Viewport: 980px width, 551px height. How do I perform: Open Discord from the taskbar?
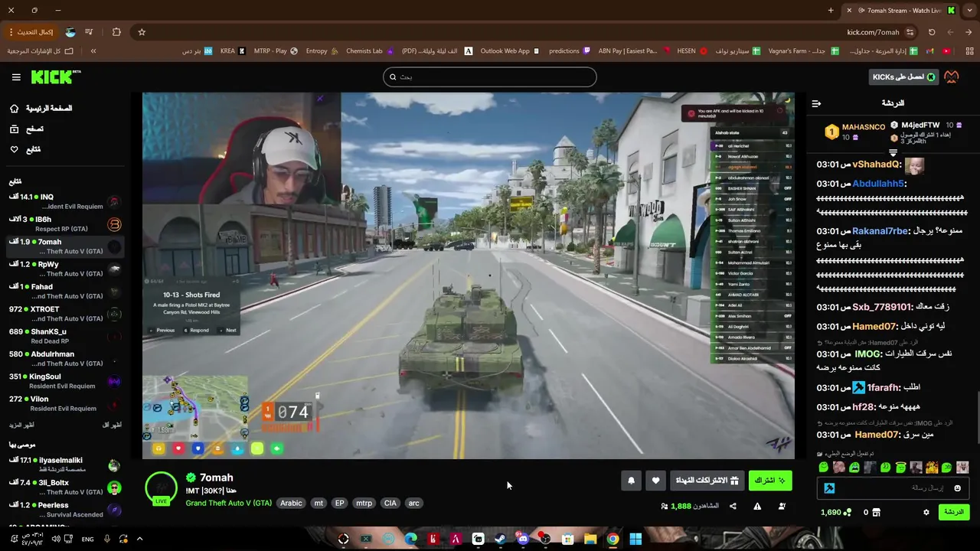523,539
